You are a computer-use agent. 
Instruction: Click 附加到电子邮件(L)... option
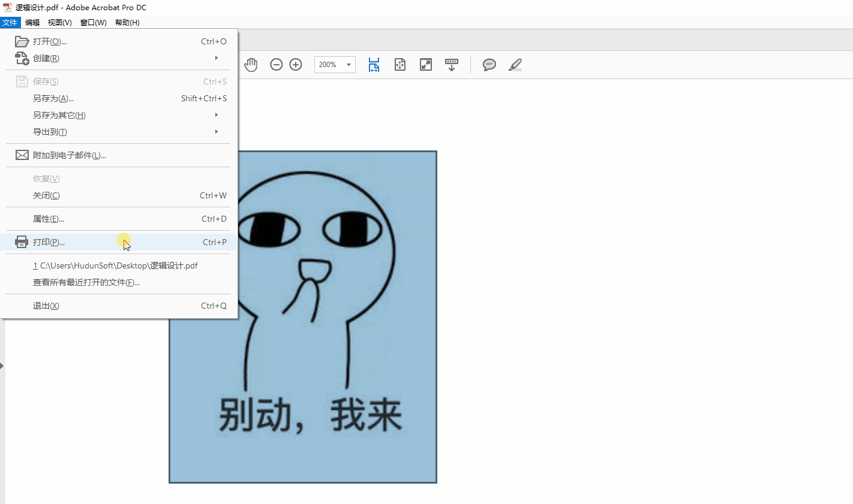[70, 155]
